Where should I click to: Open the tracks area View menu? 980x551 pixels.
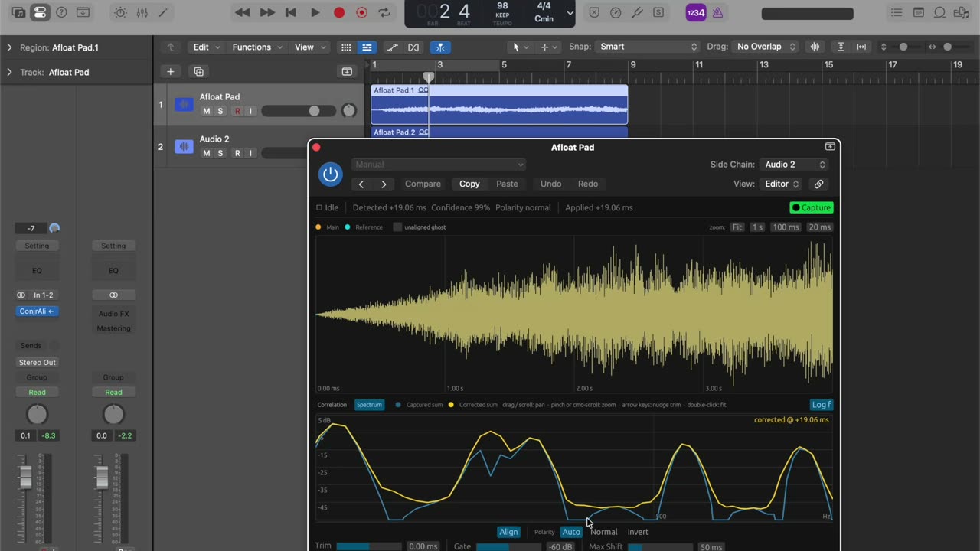[310, 47]
